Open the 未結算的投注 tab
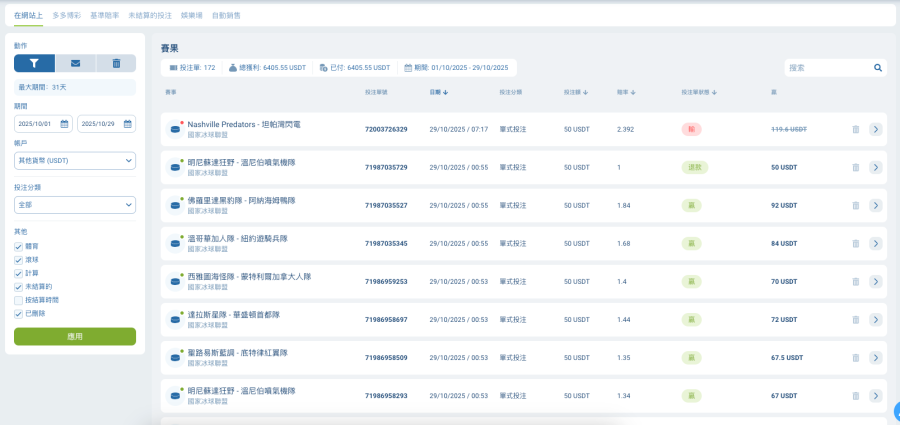 [x=150, y=16]
